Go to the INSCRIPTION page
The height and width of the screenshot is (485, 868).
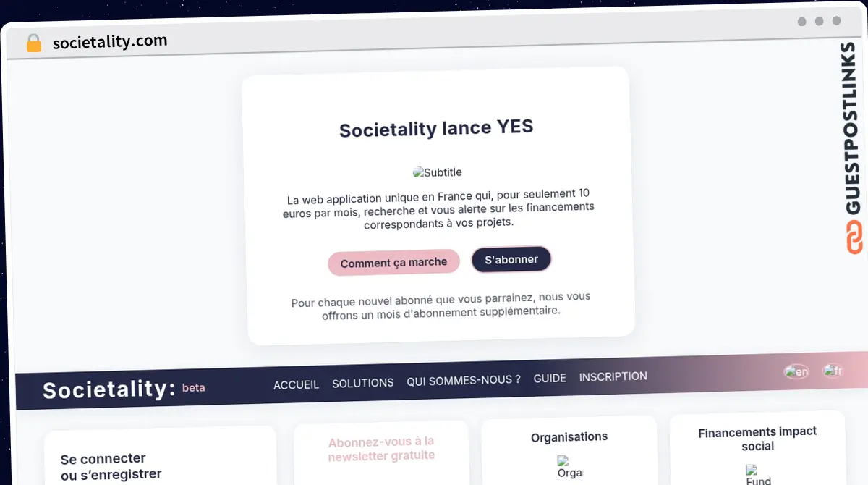click(613, 376)
